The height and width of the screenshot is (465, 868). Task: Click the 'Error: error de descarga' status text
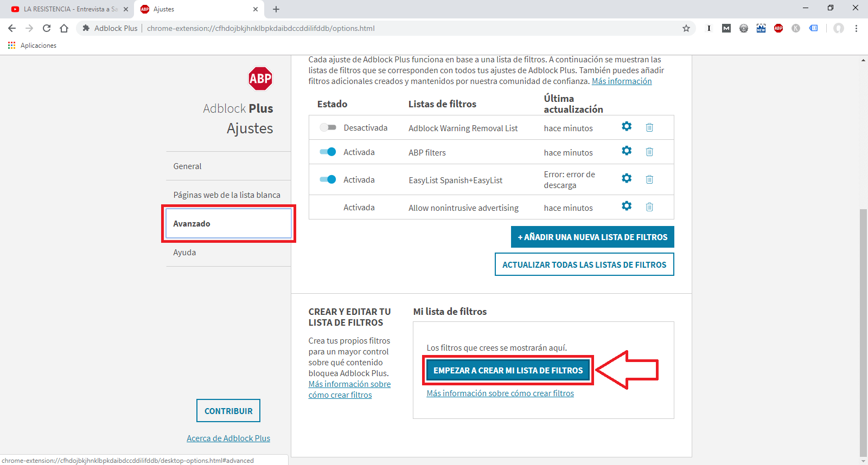pos(570,179)
